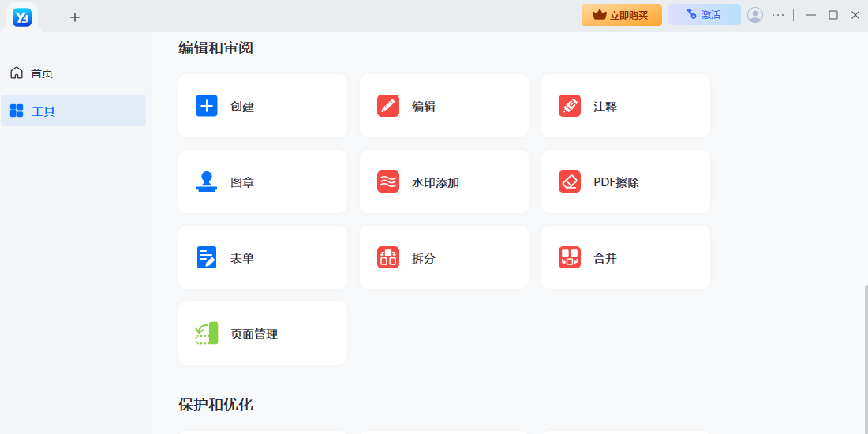Click the red 拆分 split icon

pyautogui.click(x=388, y=257)
